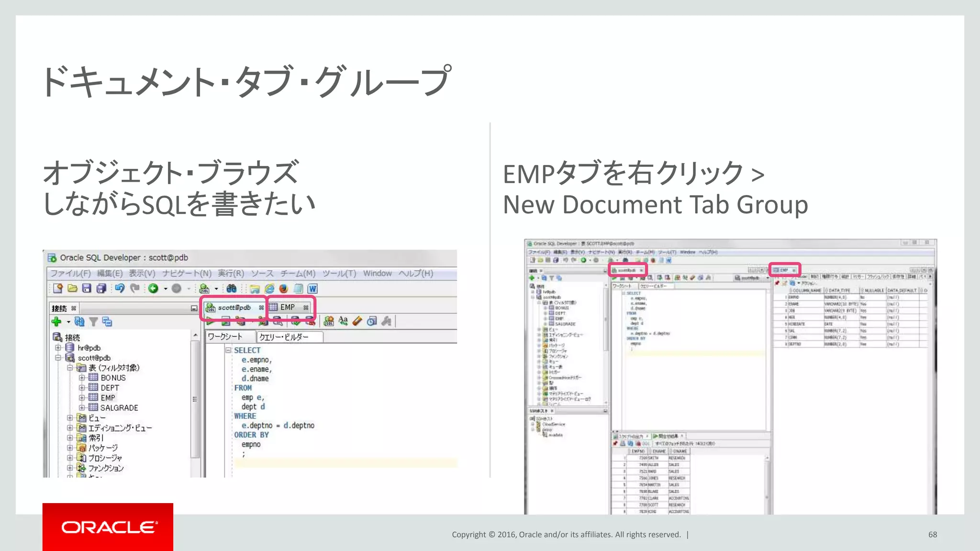The height and width of the screenshot is (551, 980).
Task: Open New Connection dropdown arrow beside green plus, left
Action: click(68, 322)
